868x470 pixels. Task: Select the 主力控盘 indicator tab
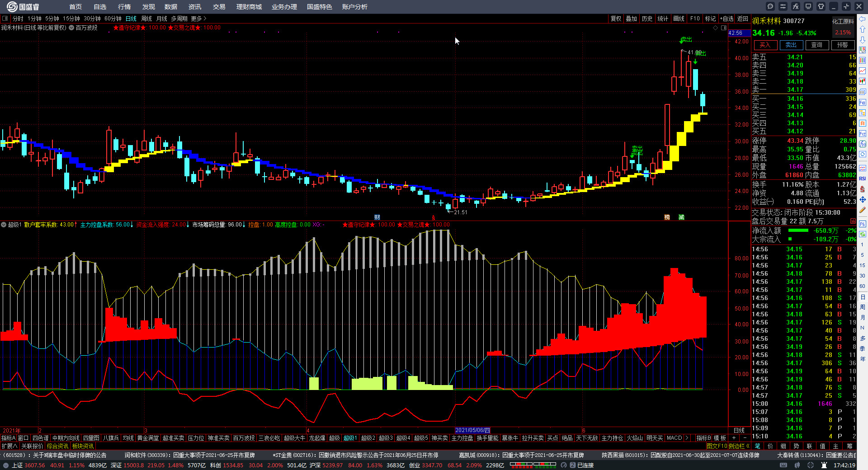point(462,438)
